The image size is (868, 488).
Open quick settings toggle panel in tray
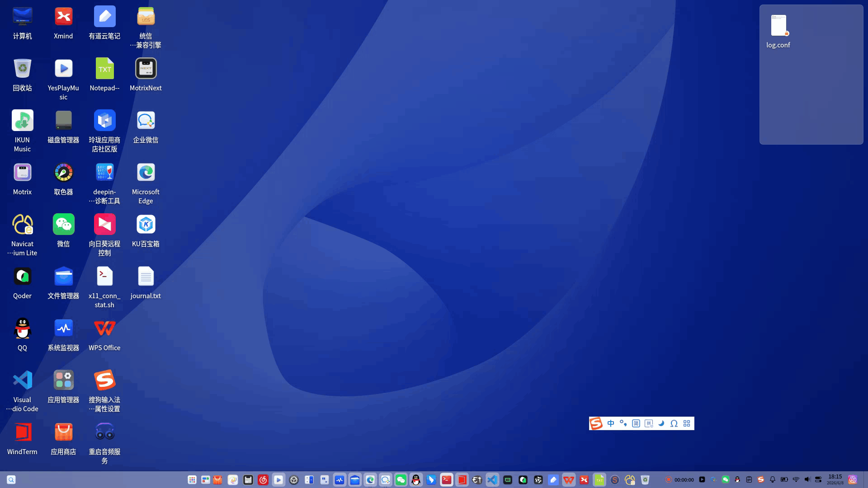pyautogui.click(x=818, y=479)
